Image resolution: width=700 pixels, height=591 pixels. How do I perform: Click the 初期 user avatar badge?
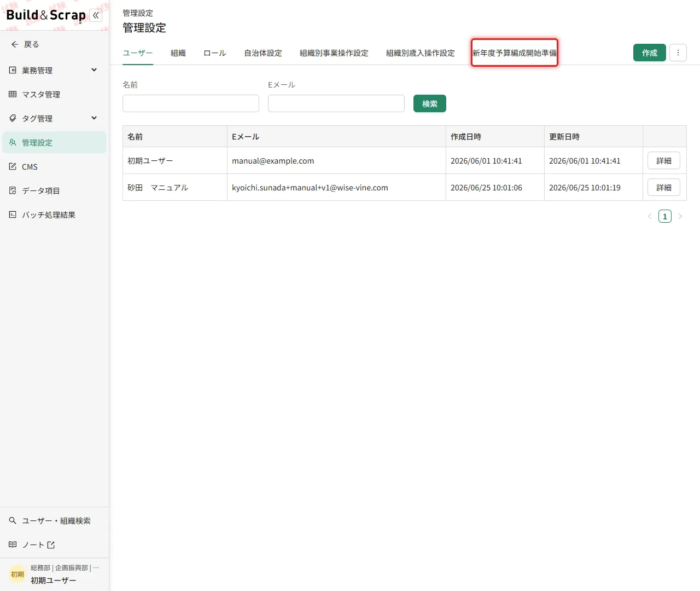pyautogui.click(x=17, y=574)
